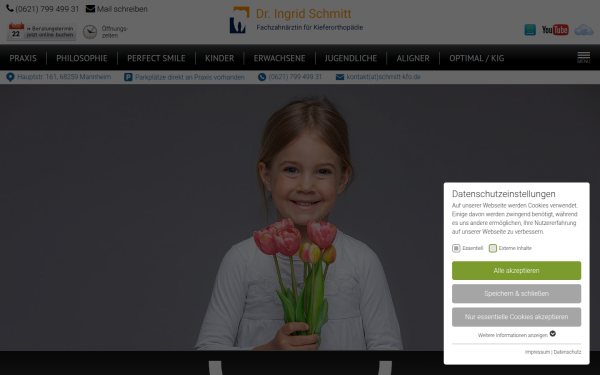Open the PERFECT SMILE menu item
The width and height of the screenshot is (600, 375).
[x=156, y=58]
